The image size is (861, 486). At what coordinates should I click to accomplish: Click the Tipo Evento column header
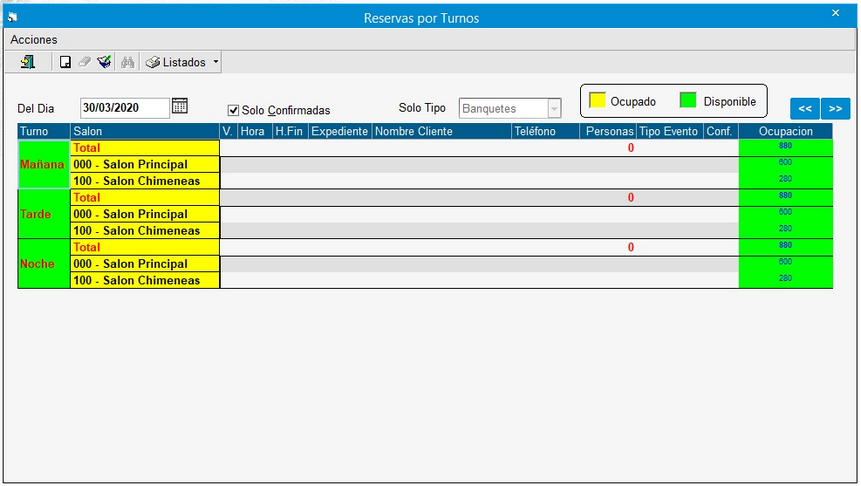(670, 131)
